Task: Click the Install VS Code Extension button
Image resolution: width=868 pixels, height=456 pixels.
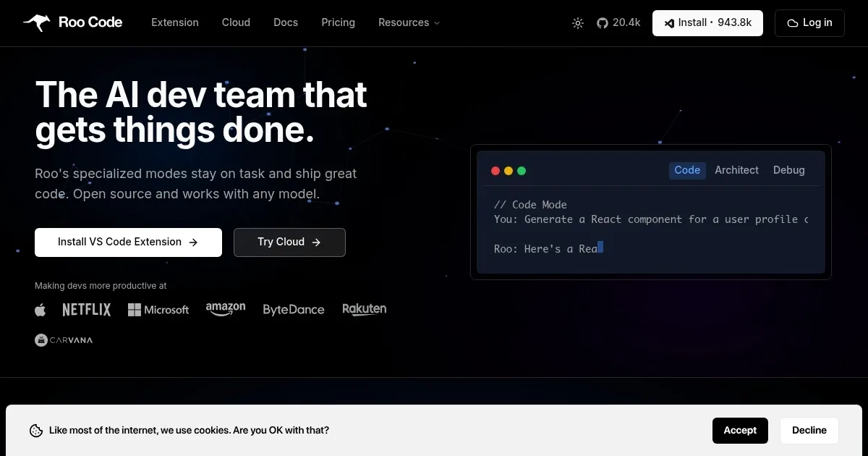Action: coord(128,242)
